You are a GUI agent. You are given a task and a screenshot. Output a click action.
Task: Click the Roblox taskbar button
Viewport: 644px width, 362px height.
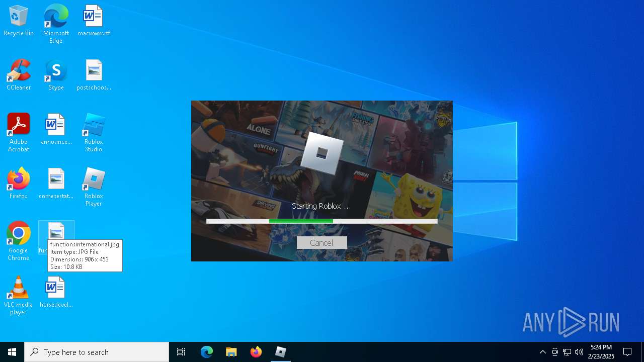tap(281, 352)
